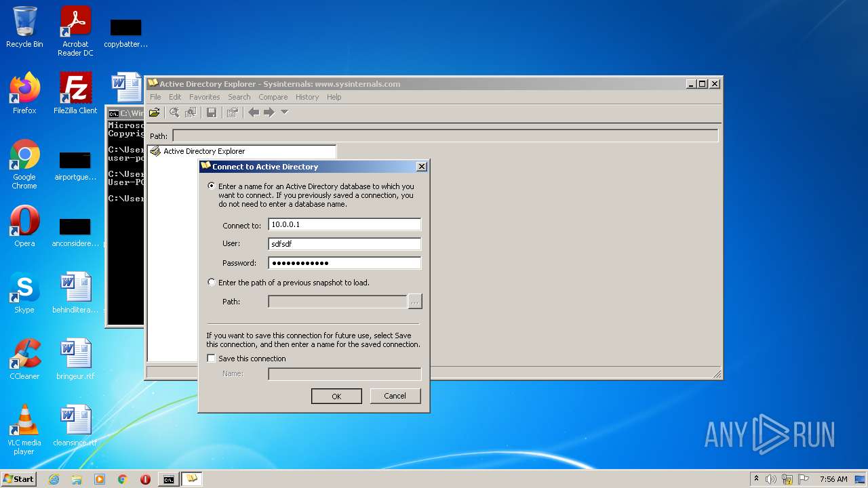
Task: Open Opera from the taskbar
Action: pos(145,479)
